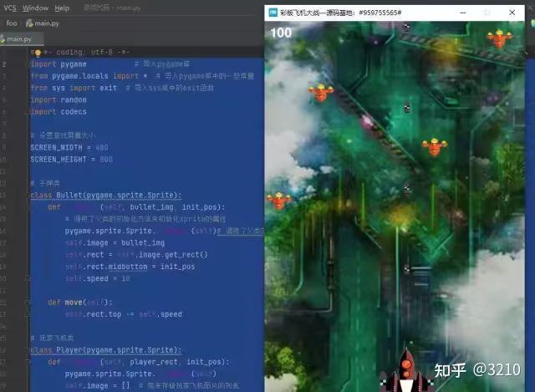This screenshot has width=535, height=392.
Task: Click the 'def move(self):' line
Action: pyautogui.click(x=80, y=303)
